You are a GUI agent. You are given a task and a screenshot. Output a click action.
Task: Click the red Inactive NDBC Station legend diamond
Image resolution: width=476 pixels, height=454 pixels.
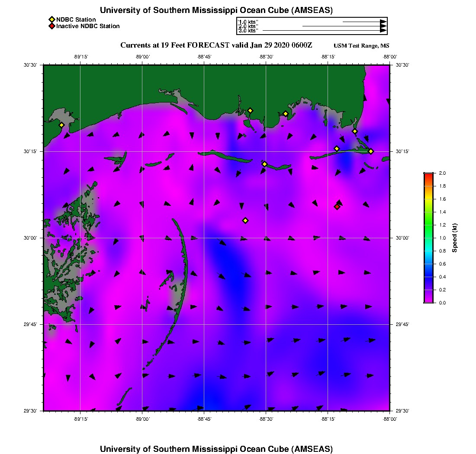(x=52, y=26)
